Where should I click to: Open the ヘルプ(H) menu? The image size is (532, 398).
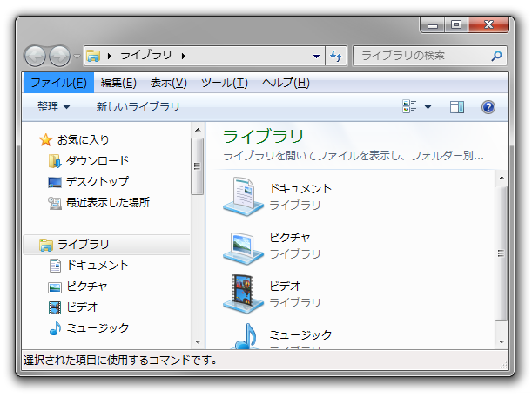pyautogui.click(x=286, y=83)
